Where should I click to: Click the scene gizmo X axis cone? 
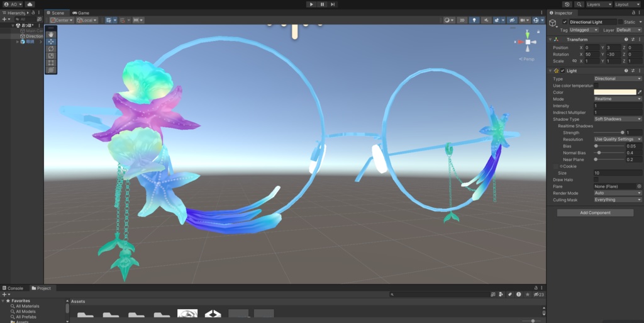point(519,42)
